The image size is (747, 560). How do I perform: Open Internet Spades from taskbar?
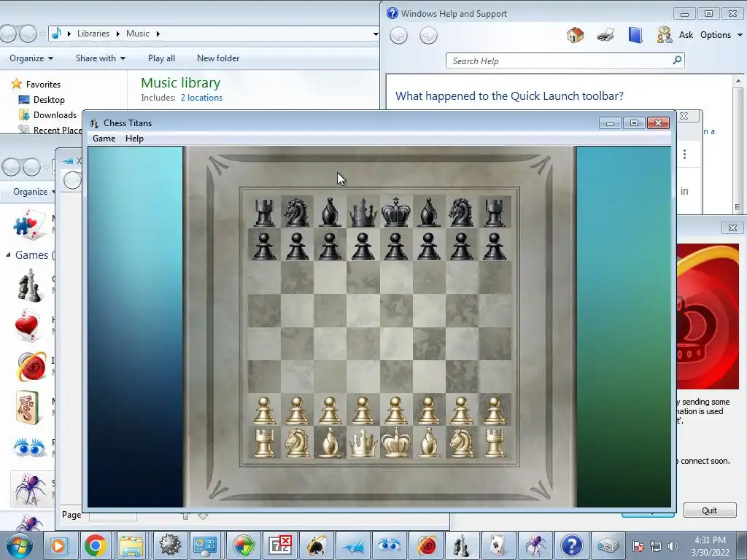pyautogui.click(x=317, y=545)
